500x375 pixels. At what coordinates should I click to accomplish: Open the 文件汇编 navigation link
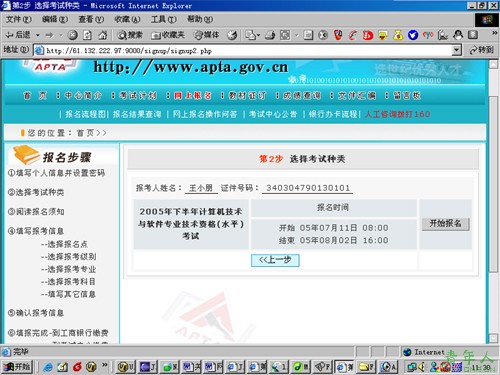357,96
